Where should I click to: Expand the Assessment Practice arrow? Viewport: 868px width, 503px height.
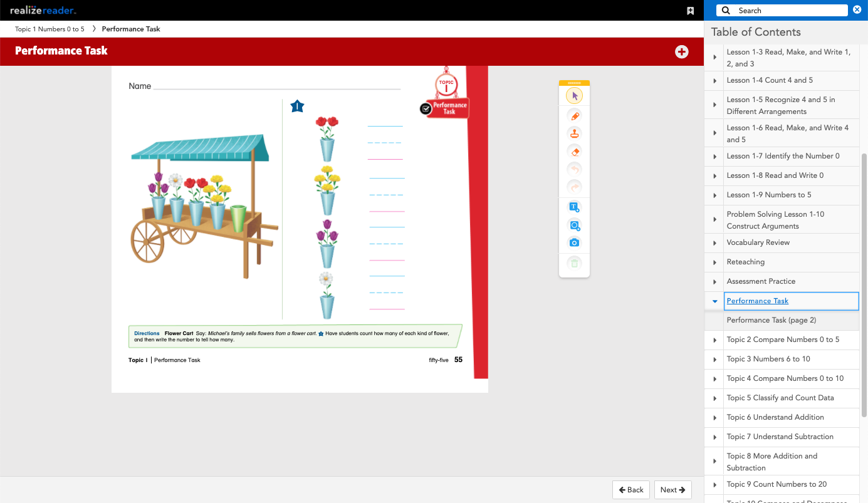tap(714, 282)
